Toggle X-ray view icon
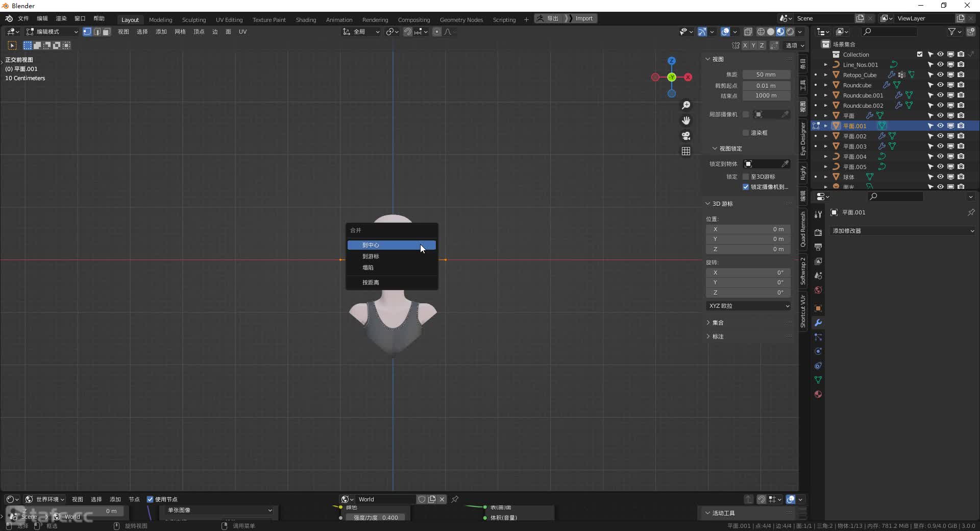The image size is (980, 531). click(x=748, y=32)
